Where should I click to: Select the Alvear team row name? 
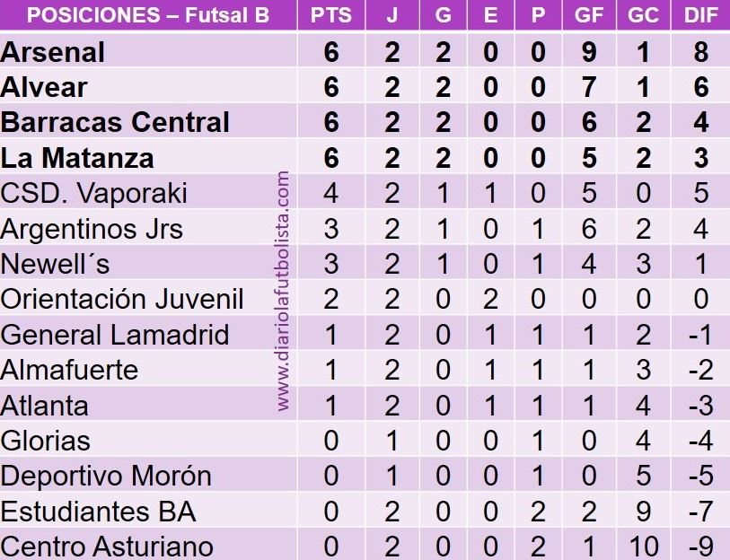[x=44, y=87]
